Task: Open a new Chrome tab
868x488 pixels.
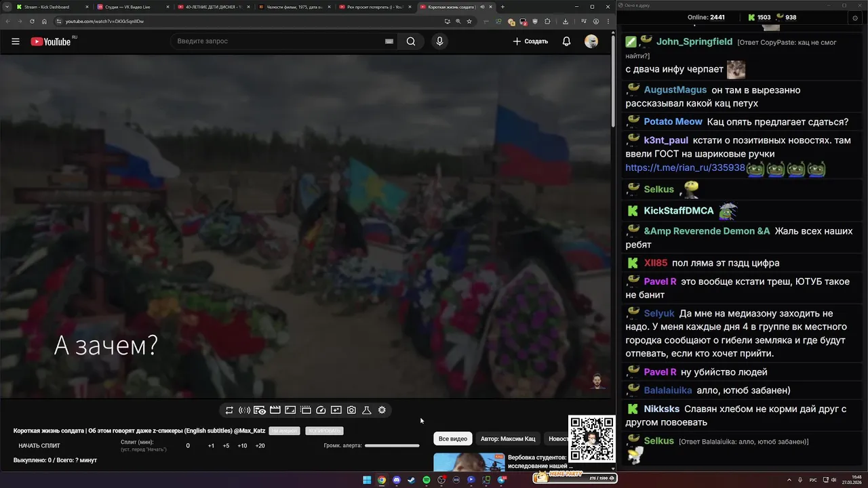Action: pos(502,7)
